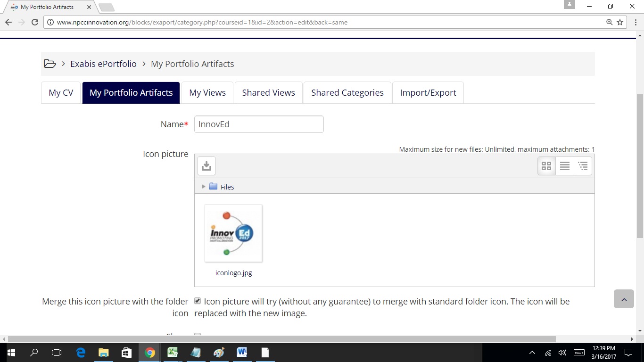
Task: Bookmark this page with the star icon
Action: (x=620, y=22)
